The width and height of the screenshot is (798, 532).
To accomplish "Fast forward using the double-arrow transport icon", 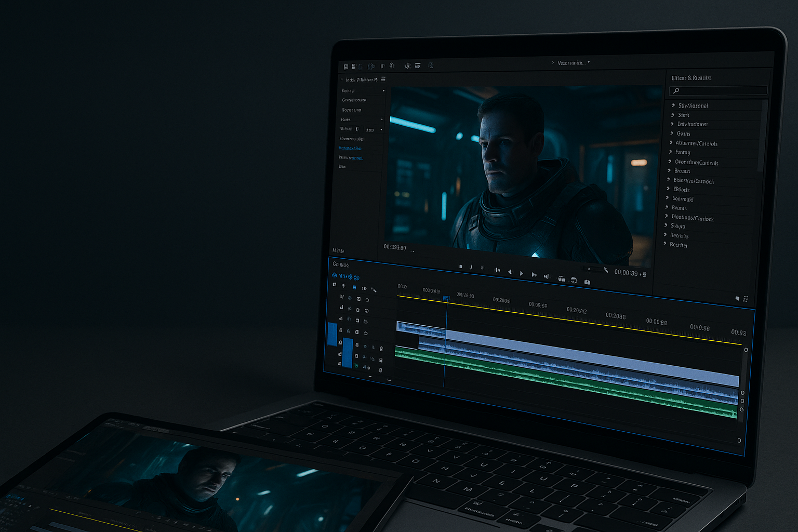I will click(x=534, y=274).
